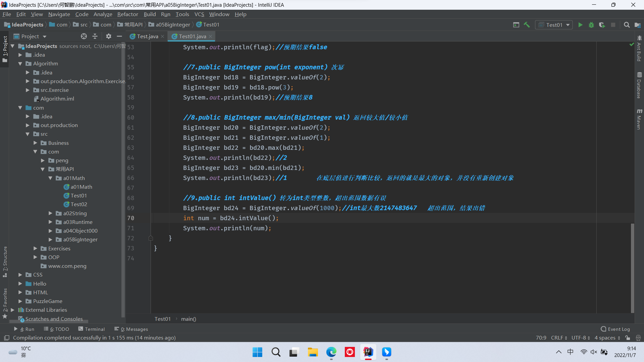Click the Debug bug icon
644x362 pixels.
[591, 25]
